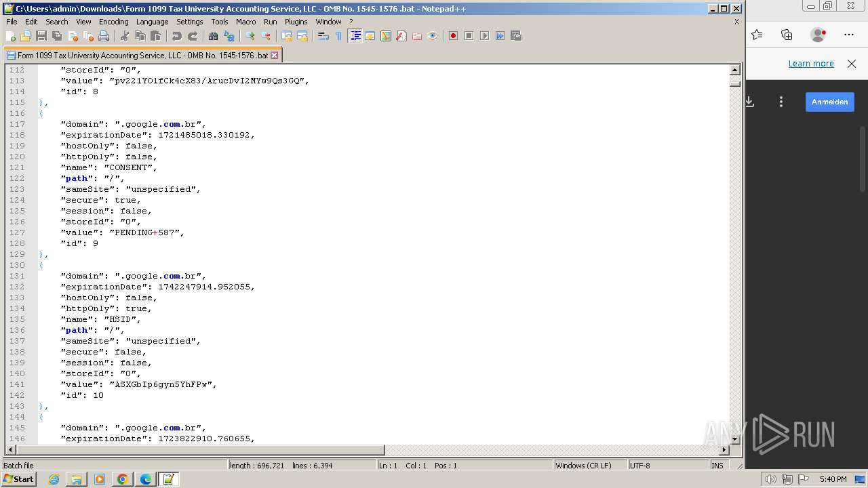Toggle word wrap in the toolbar
868x488 pixels.
[323, 36]
